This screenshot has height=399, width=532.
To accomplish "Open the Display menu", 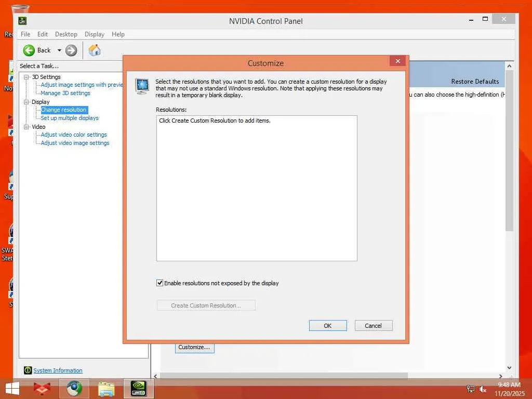I will pos(95,34).
